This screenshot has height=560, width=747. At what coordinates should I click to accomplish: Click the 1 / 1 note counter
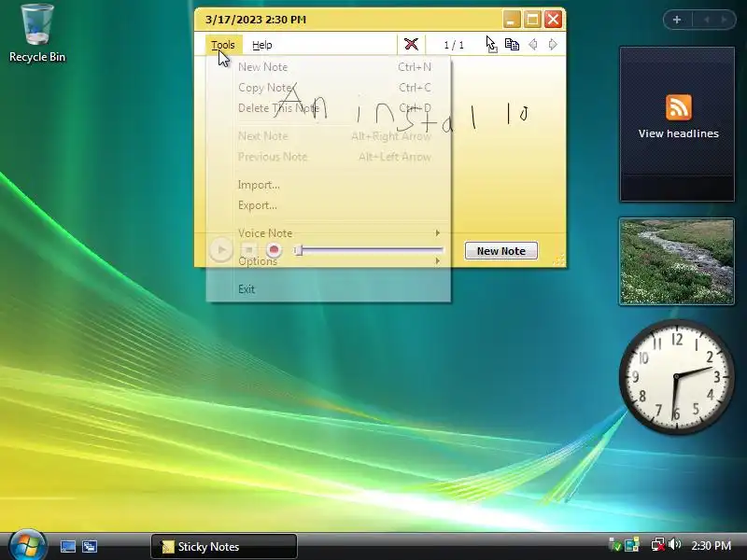pos(454,45)
